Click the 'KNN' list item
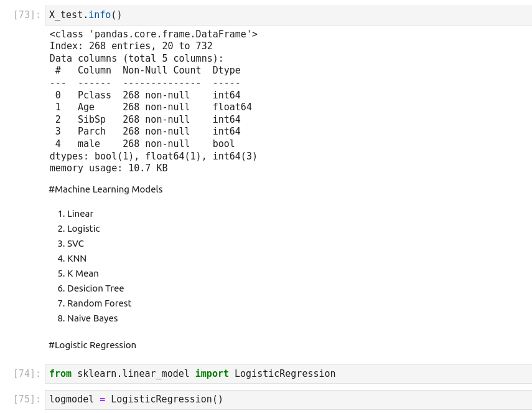The width and height of the screenshot is (532, 413). click(77, 259)
